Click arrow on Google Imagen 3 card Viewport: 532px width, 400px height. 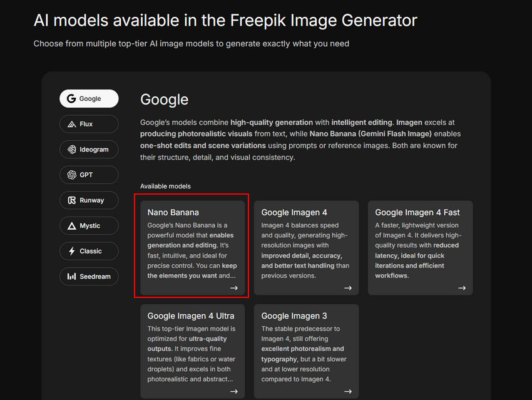coord(347,391)
